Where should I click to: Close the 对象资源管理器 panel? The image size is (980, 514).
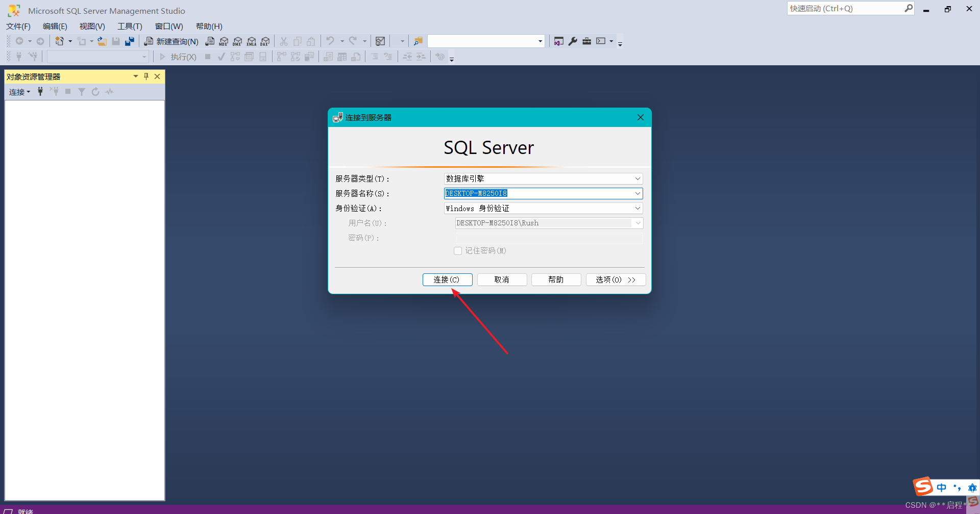pos(157,76)
